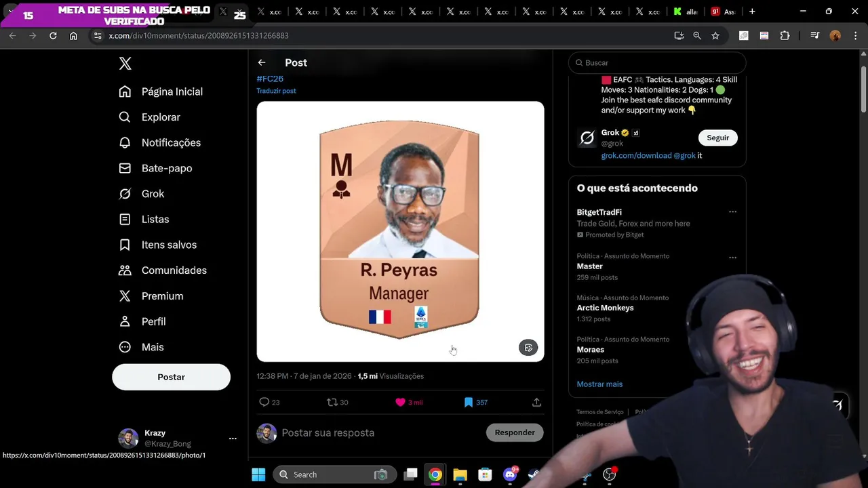Open a new browser tab
The width and height of the screenshot is (868, 488).
click(x=752, y=12)
